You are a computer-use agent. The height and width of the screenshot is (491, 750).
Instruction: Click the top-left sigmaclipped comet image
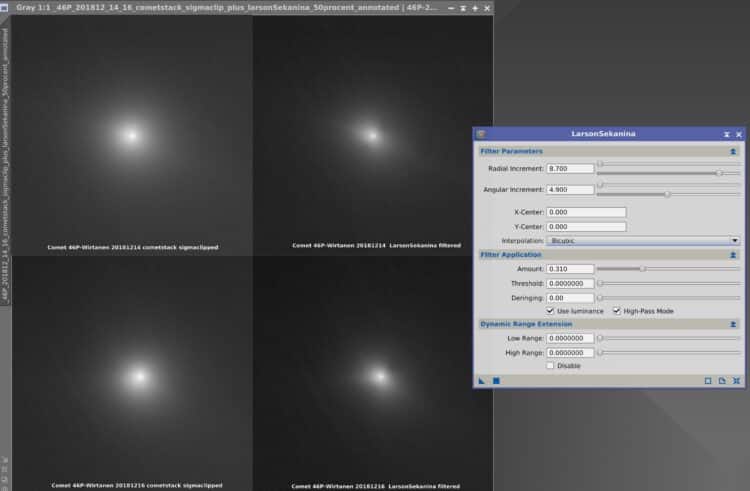click(x=132, y=136)
